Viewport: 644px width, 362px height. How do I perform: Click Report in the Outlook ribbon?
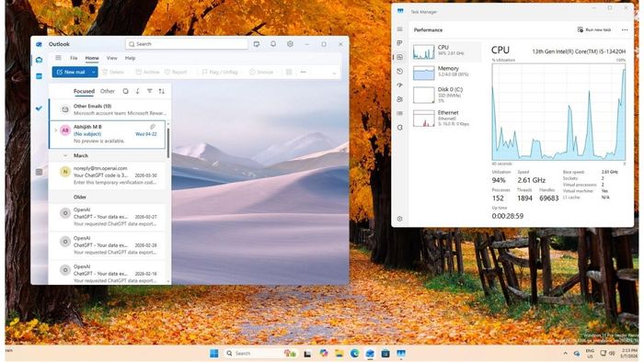coord(176,72)
